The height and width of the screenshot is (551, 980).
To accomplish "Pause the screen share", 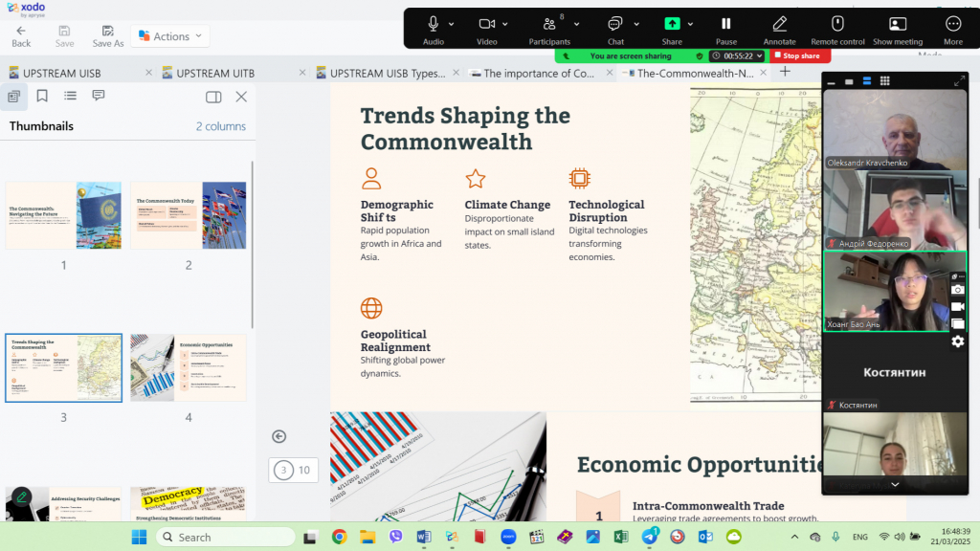I will (x=725, y=30).
